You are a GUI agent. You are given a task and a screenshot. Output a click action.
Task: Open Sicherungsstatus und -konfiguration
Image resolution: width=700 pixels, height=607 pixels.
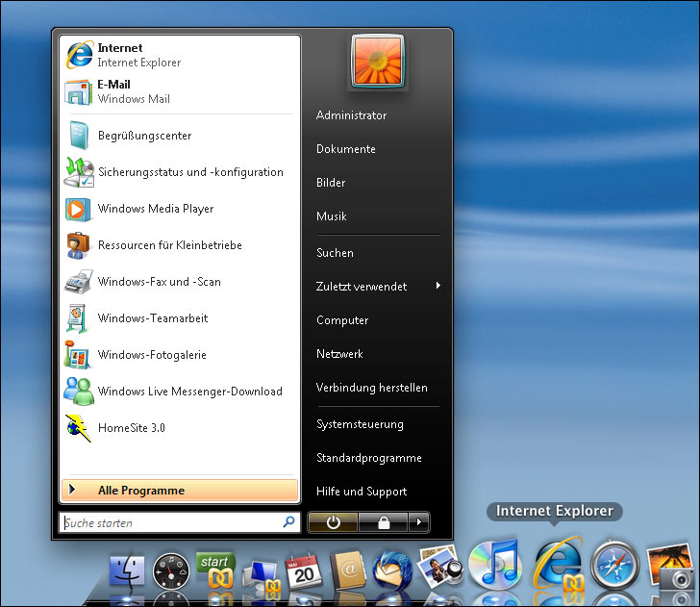point(180,172)
